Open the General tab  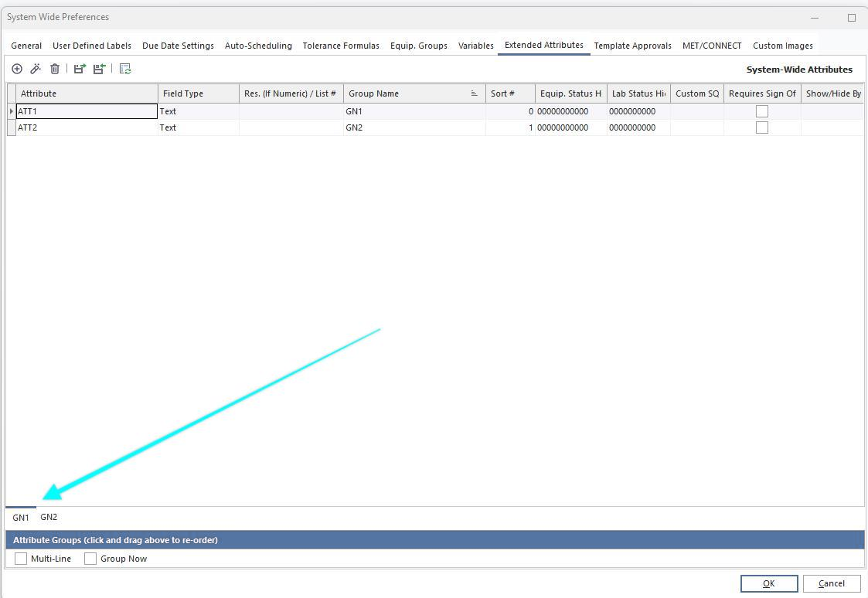(x=26, y=46)
